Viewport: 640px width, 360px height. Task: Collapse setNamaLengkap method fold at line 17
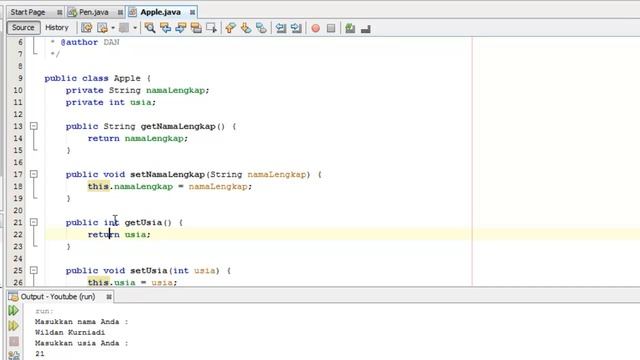(34, 174)
